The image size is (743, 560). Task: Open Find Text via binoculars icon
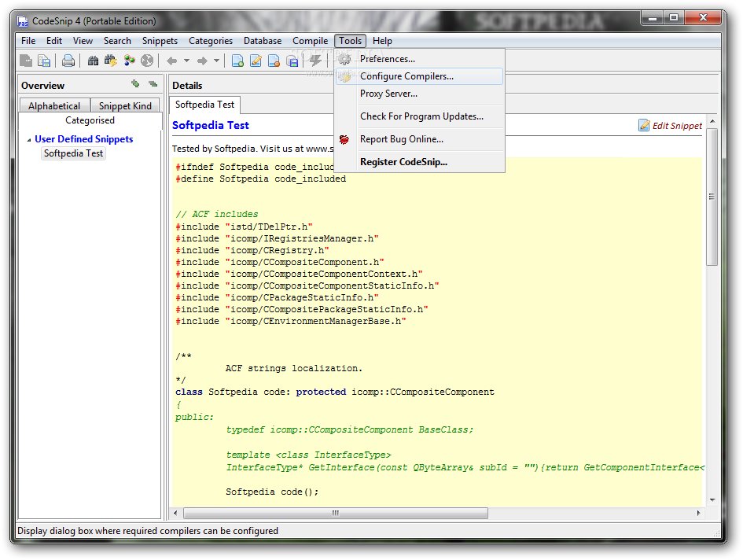(94, 61)
